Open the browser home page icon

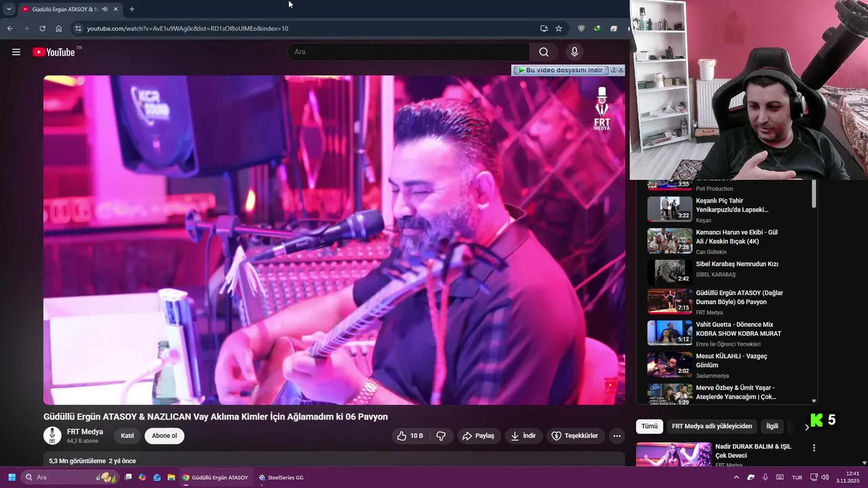pos(59,28)
